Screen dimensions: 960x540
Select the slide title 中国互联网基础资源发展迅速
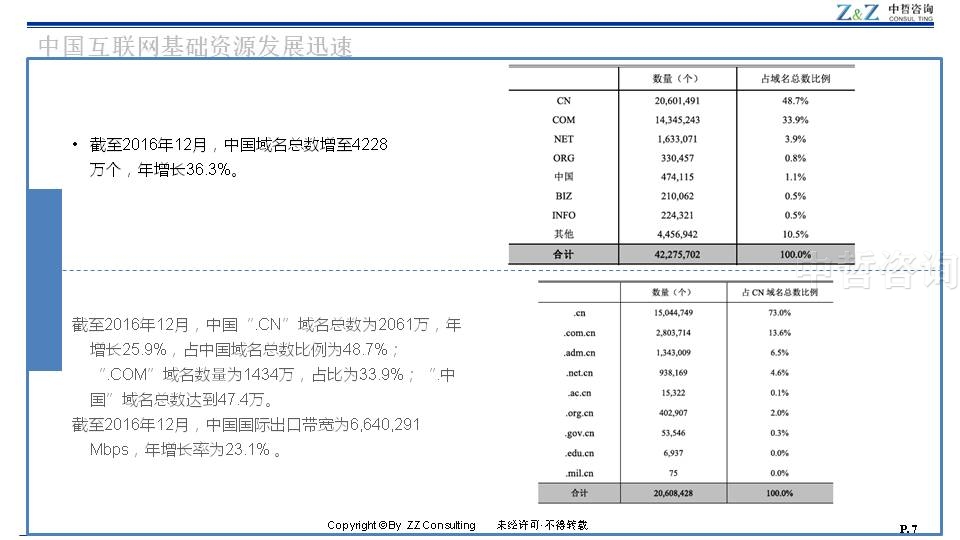tap(195, 46)
